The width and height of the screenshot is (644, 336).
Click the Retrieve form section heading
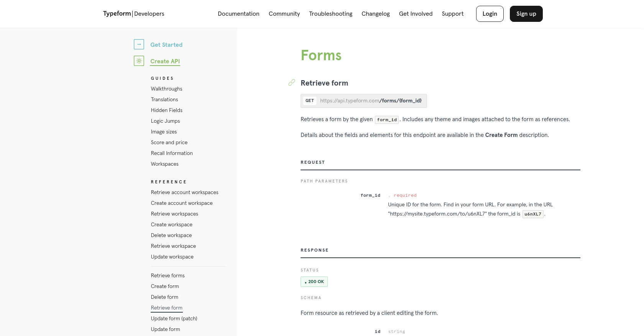[x=324, y=83]
